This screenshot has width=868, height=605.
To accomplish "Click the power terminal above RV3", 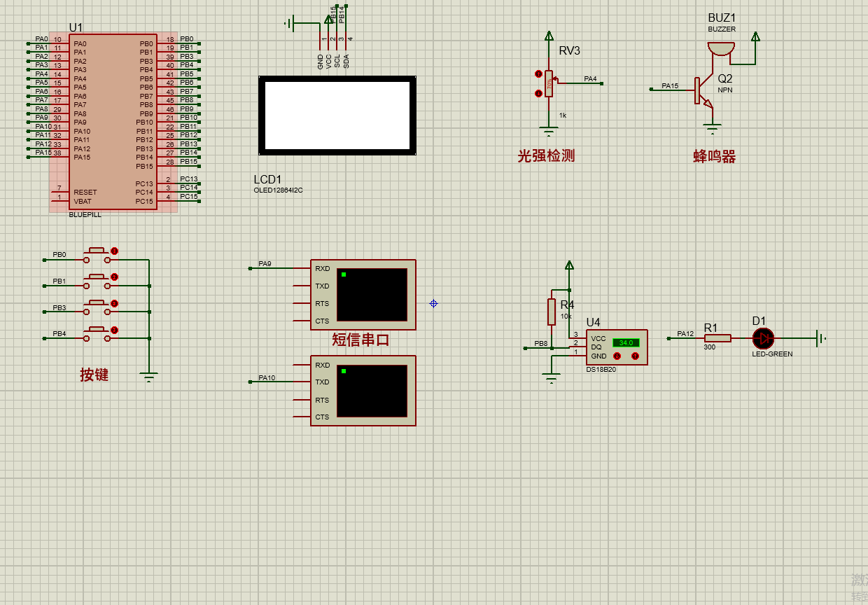I will (x=549, y=35).
